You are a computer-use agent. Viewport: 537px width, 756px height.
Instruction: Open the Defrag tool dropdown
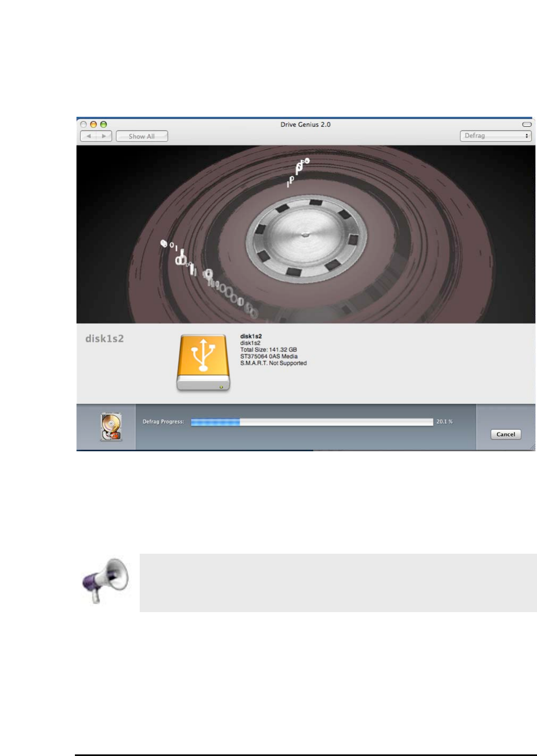496,136
